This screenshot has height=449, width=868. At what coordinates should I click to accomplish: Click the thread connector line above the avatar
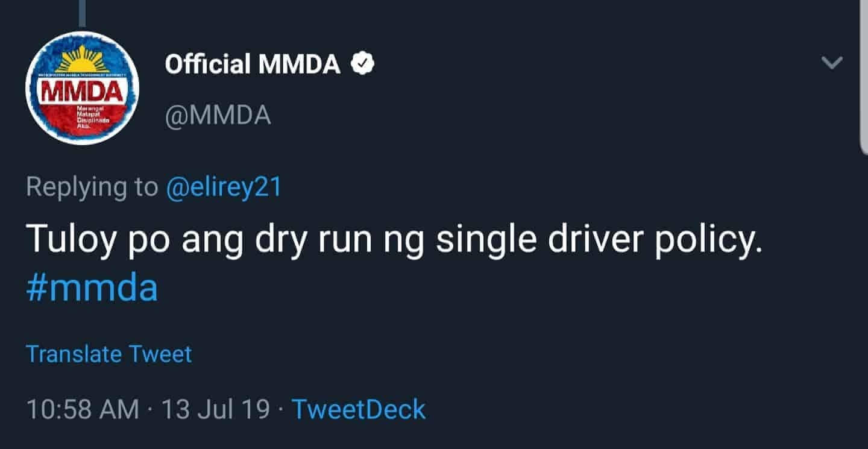coord(83,12)
